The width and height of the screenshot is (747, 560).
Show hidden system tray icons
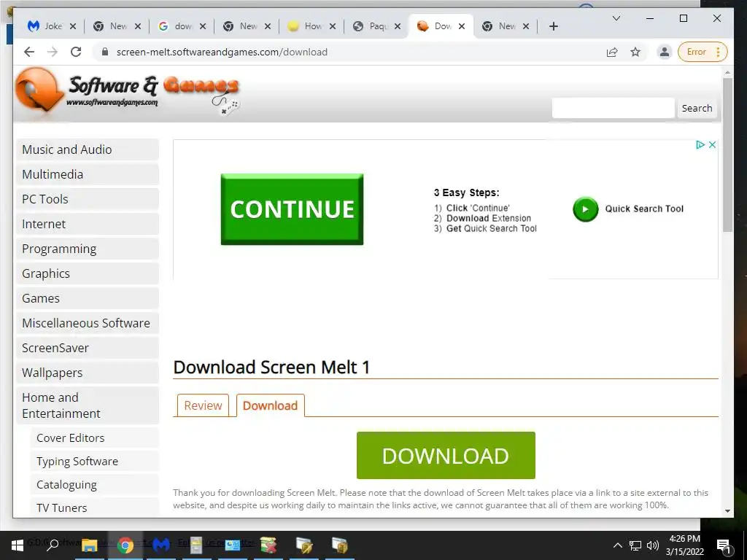pyautogui.click(x=617, y=545)
